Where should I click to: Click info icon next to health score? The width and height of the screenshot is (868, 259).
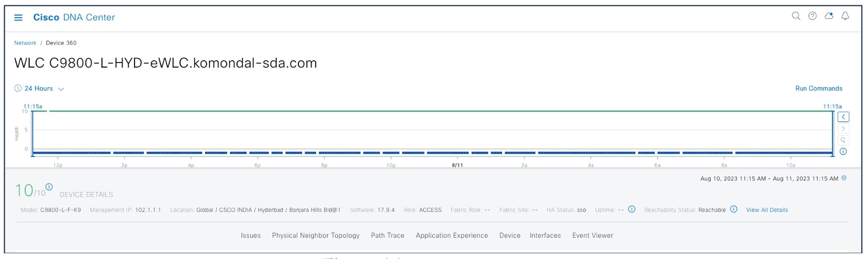tap(49, 187)
